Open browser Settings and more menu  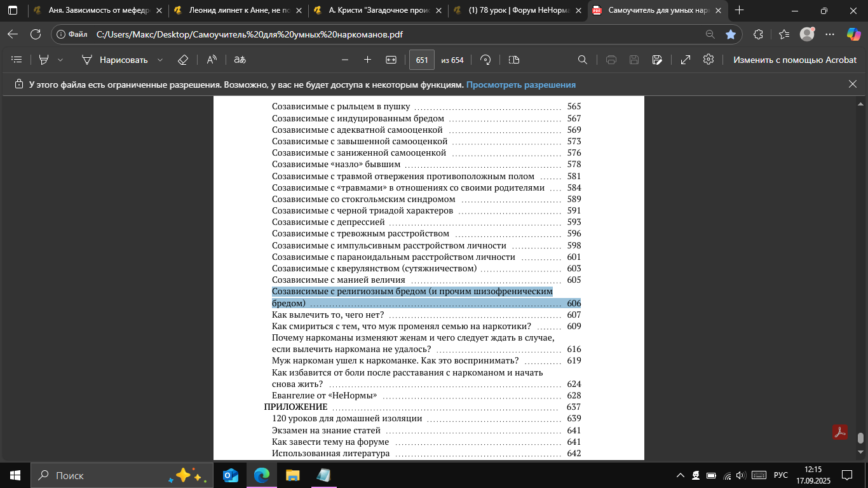point(829,34)
